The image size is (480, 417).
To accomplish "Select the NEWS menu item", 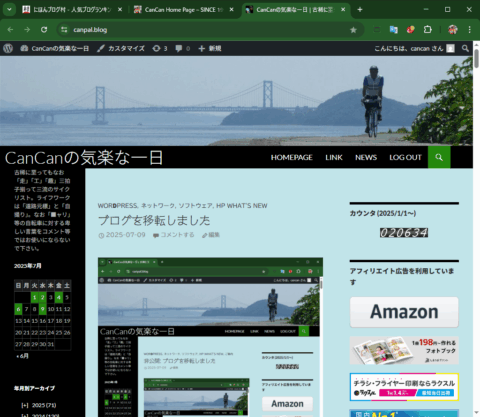I will click(366, 157).
